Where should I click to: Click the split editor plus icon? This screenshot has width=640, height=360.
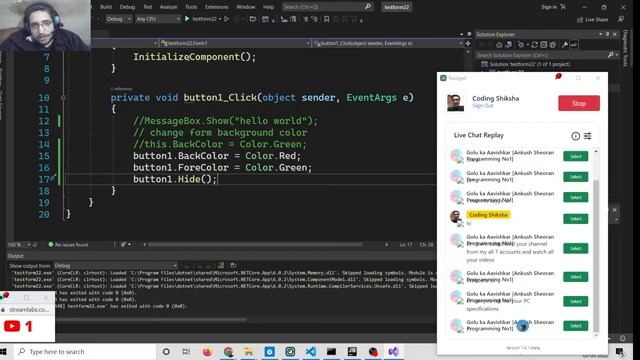(468, 43)
